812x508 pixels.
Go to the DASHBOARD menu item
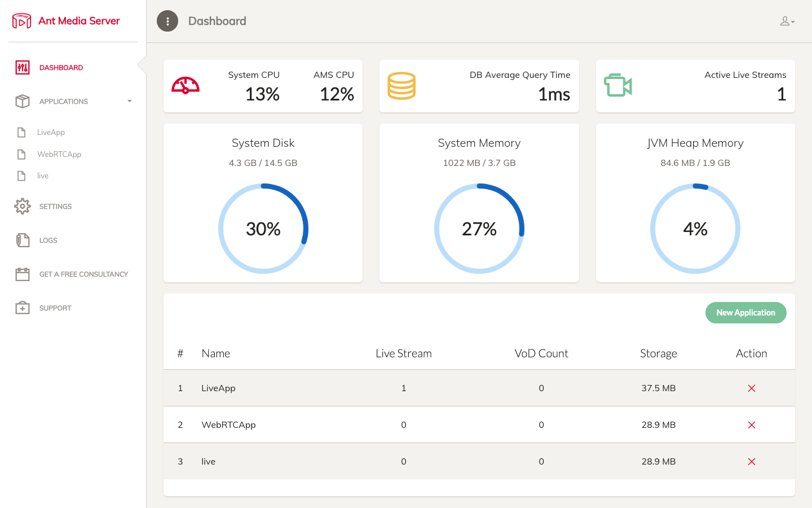point(61,68)
